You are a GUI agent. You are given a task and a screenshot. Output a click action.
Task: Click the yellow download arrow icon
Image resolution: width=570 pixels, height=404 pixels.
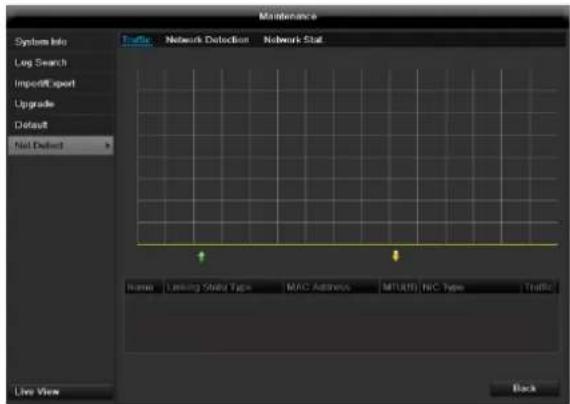pos(396,256)
